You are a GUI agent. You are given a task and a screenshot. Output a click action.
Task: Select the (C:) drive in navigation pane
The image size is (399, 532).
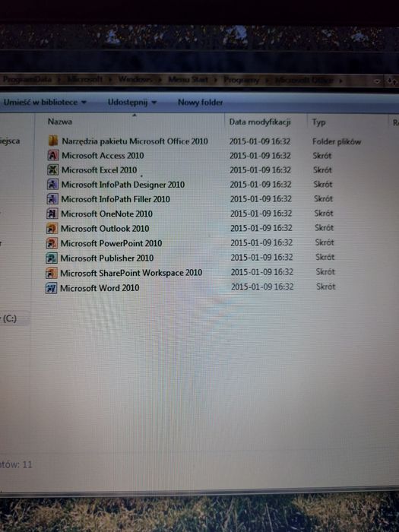(9, 318)
